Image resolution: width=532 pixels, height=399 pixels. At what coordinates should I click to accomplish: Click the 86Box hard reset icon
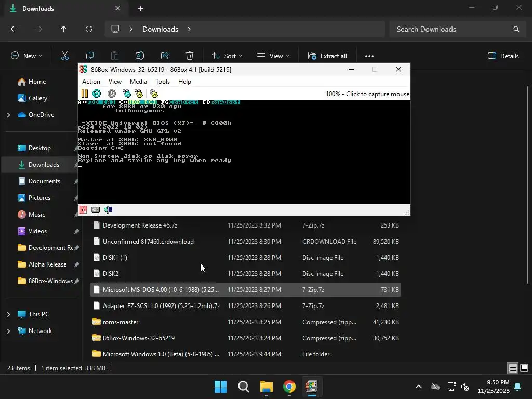97,94
